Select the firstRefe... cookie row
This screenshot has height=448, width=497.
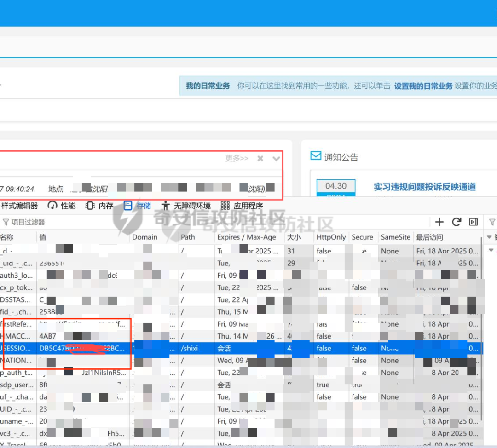point(241,324)
